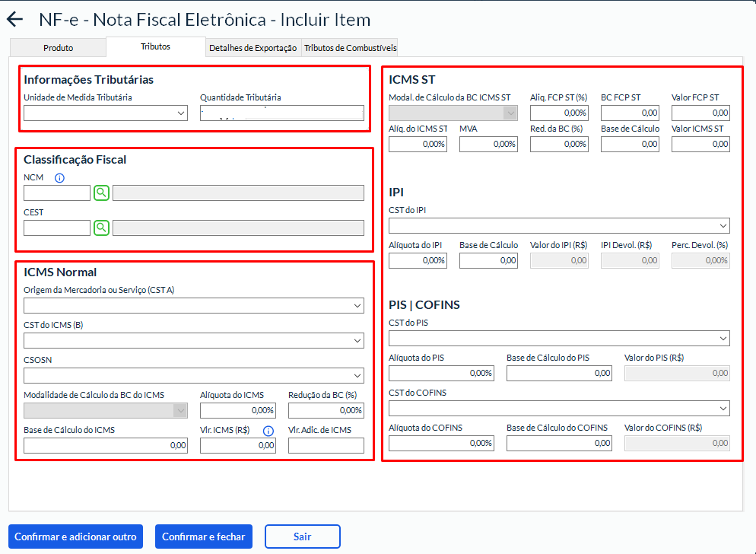Click the NCM search magnifier icon
Screen dimensions: 756x554
pyautogui.click(x=101, y=193)
